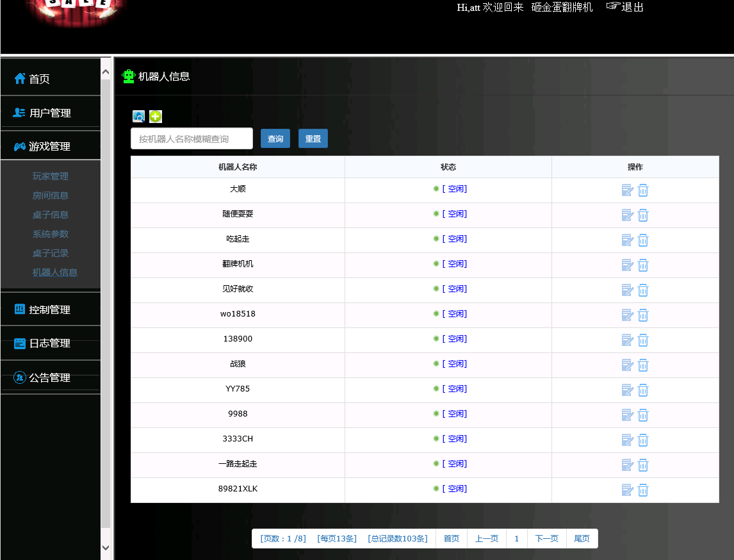The image size is (734, 560).
Task: Click the search magnifier icon above the query box
Action: [138, 116]
